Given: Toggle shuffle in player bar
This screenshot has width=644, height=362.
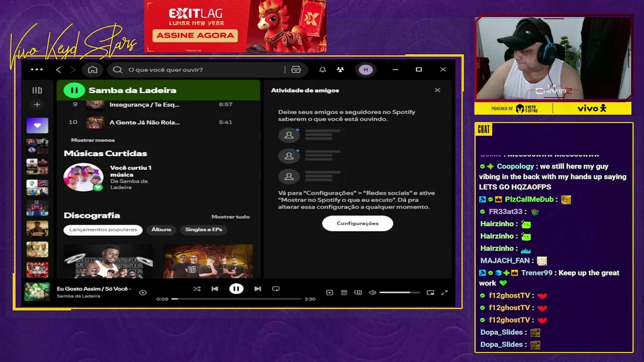Looking at the screenshot, I should (x=197, y=289).
